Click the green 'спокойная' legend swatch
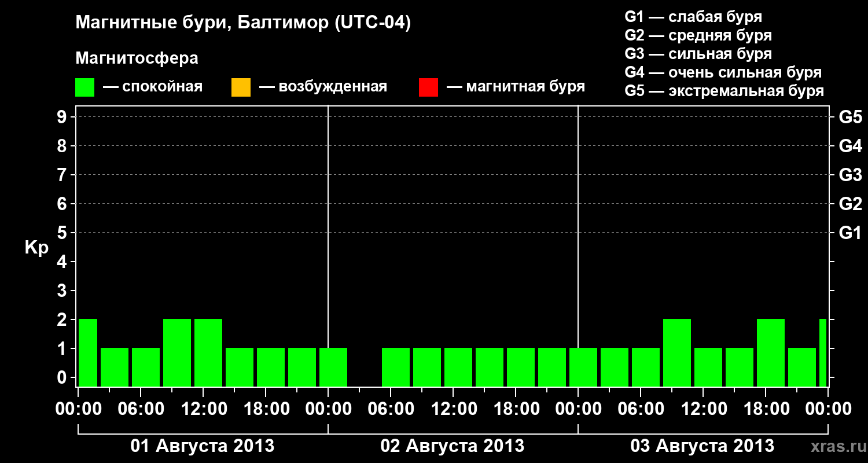 [84, 87]
